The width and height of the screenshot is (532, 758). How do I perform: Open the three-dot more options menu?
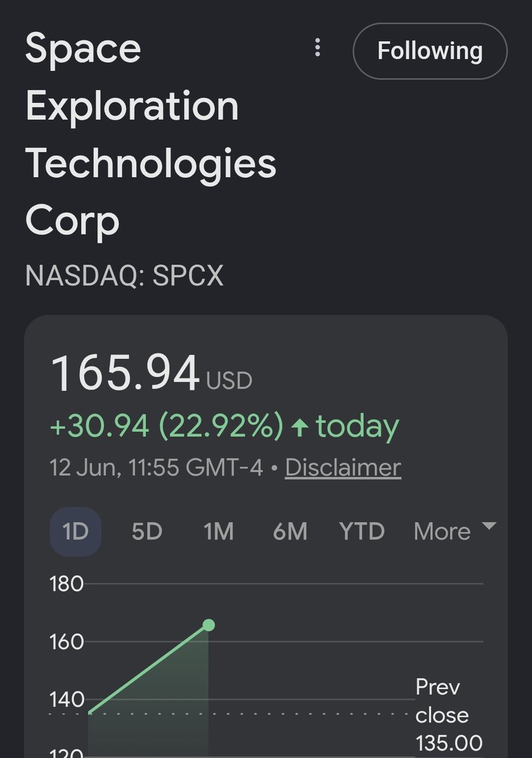coord(318,48)
